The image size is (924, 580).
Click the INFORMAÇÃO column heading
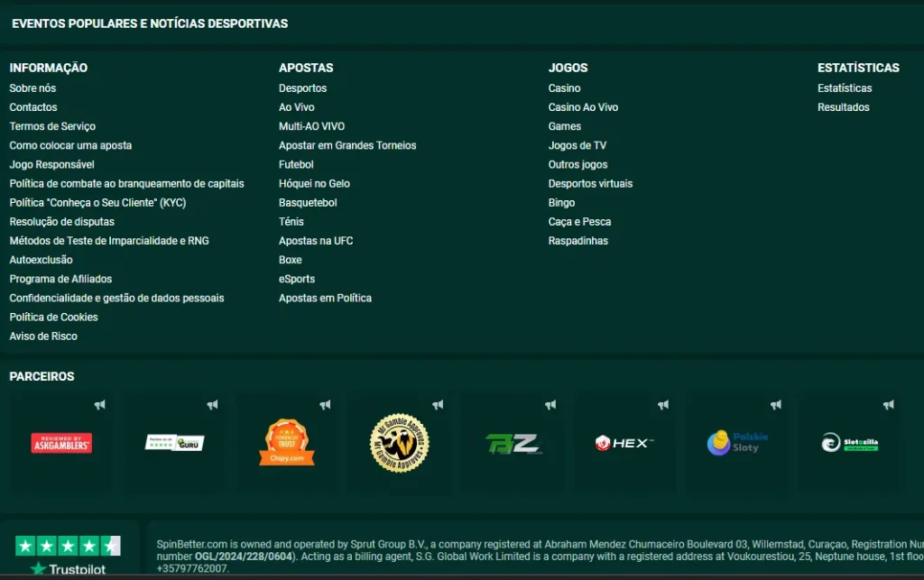(49, 68)
